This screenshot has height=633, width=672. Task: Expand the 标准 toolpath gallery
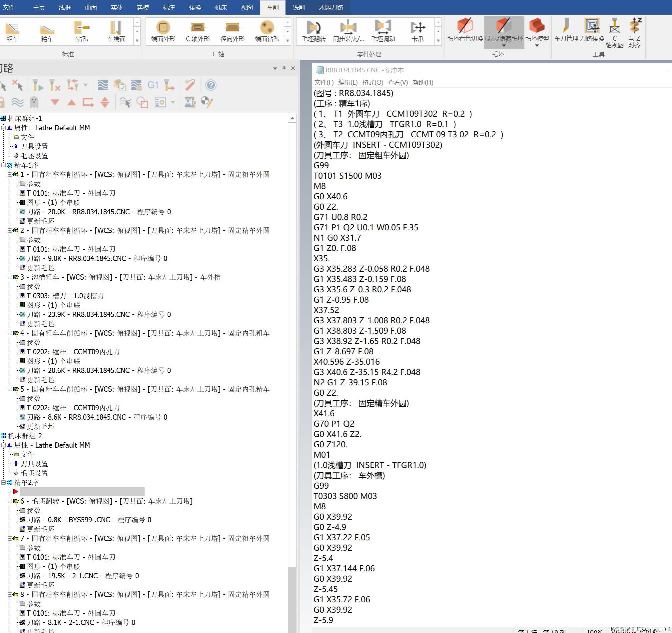pyautogui.click(x=137, y=41)
